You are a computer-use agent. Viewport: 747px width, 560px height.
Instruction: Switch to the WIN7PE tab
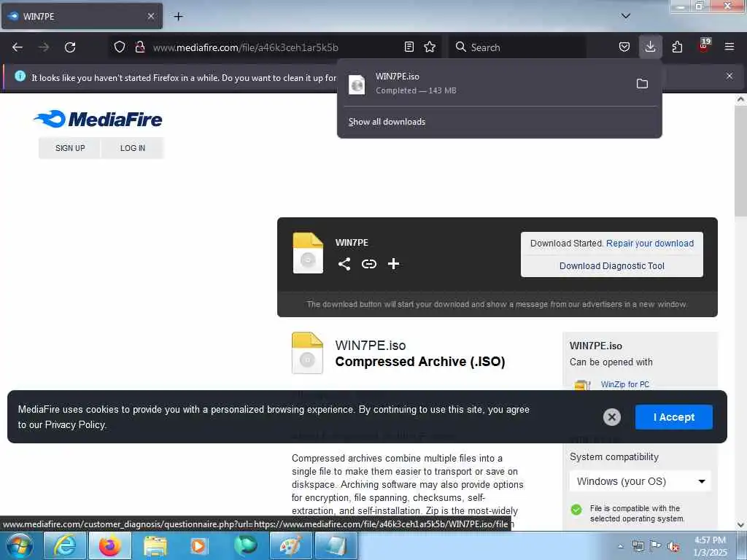coord(82,16)
